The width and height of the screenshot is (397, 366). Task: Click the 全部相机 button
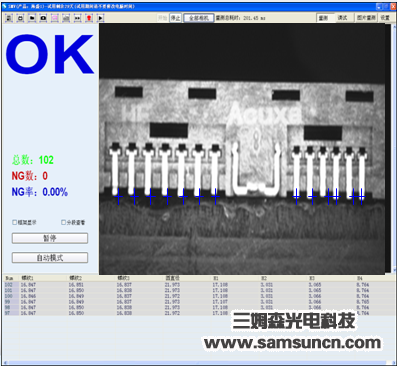point(199,18)
